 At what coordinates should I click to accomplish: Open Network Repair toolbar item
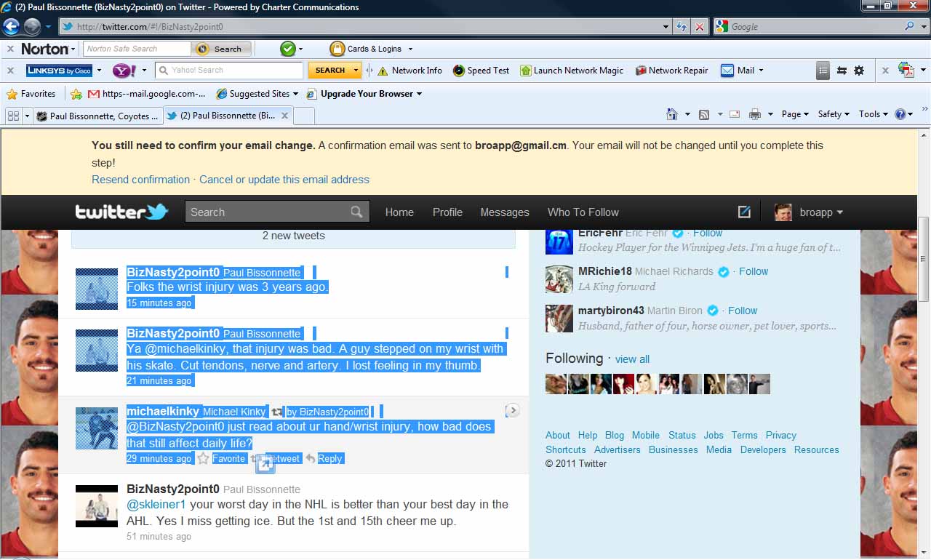pyautogui.click(x=672, y=71)
